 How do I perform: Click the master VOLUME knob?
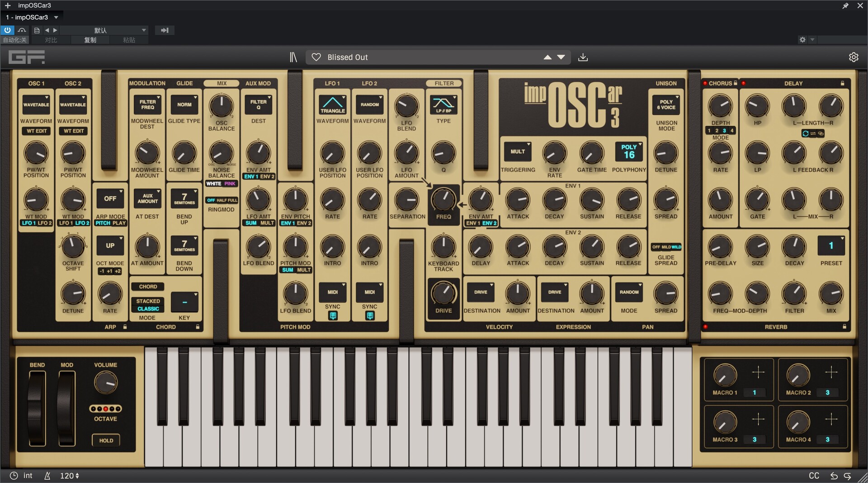[x=105, y=383]
